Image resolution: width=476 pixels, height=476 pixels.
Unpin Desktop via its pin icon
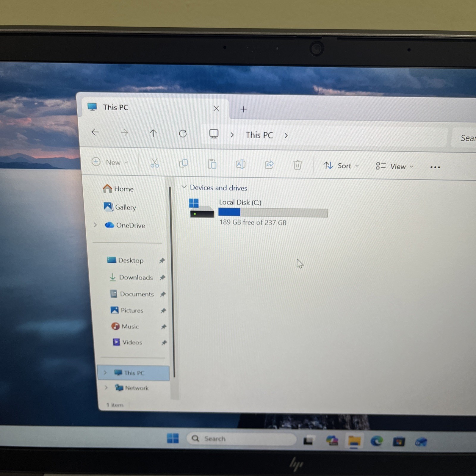162,261
